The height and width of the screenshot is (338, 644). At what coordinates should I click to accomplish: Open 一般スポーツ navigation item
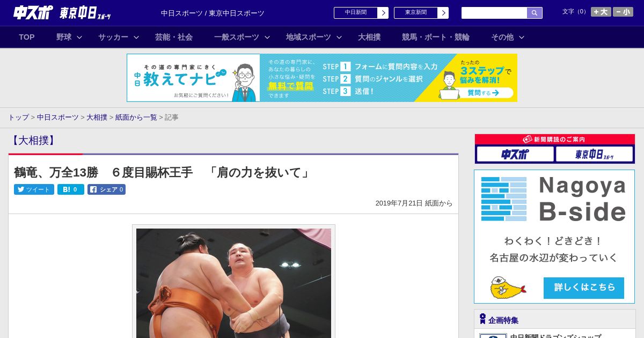click(237, 37)
